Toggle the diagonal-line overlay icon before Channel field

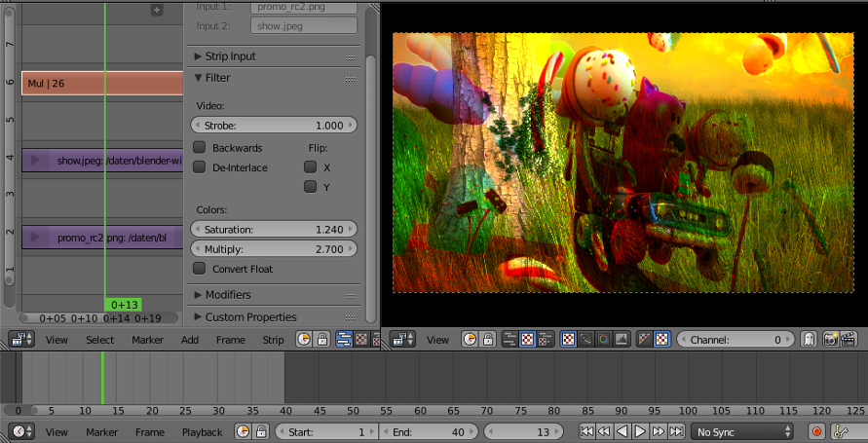click(x=644, y=340)
